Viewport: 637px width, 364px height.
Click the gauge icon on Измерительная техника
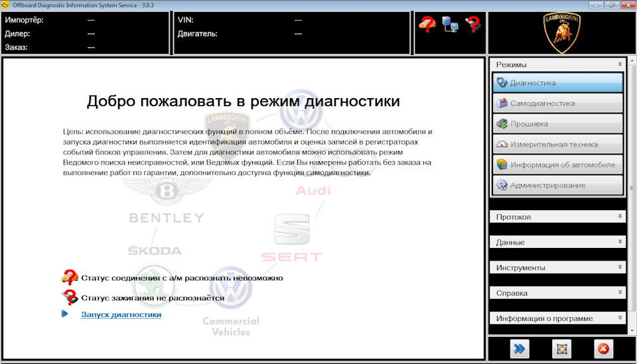[502, 144]
